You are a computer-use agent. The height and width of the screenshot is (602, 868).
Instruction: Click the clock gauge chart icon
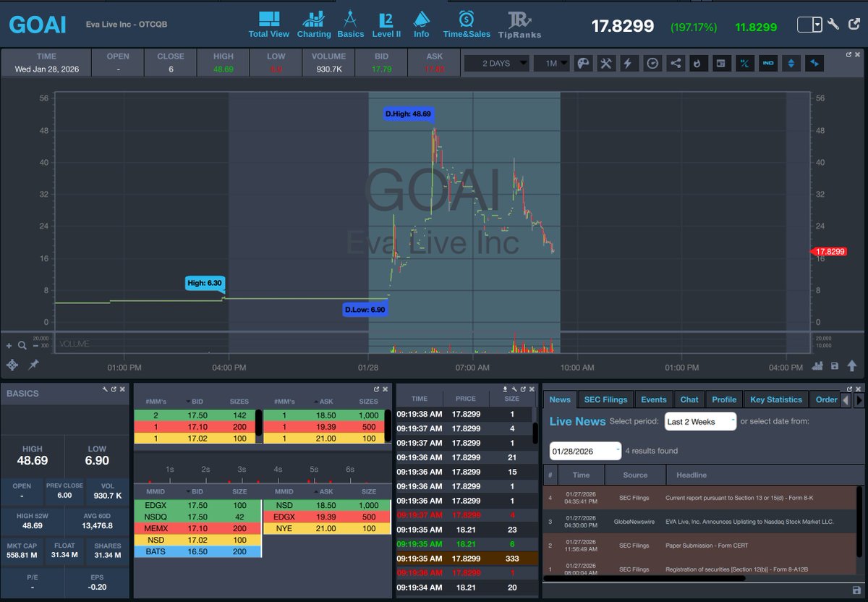[652, 64]
